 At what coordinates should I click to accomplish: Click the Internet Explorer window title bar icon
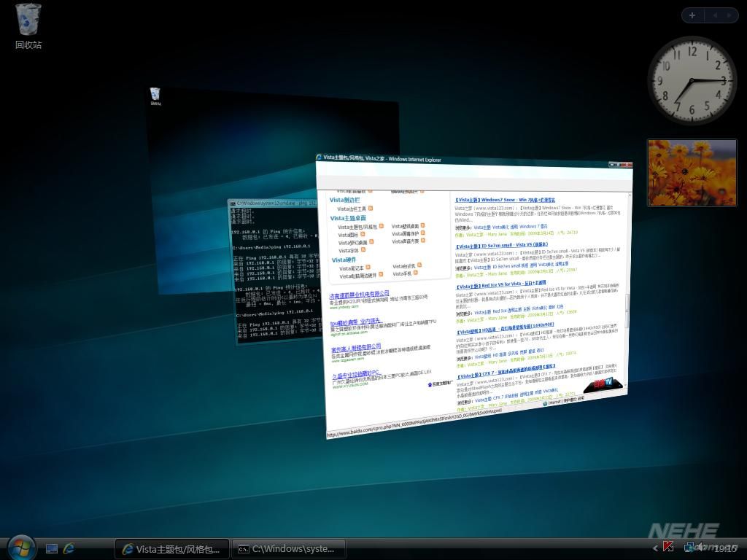pyautogui.click(x=319, y=157)
